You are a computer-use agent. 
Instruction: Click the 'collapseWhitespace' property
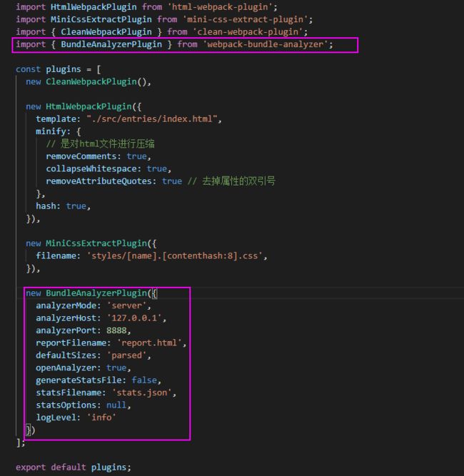click(91, 169)
